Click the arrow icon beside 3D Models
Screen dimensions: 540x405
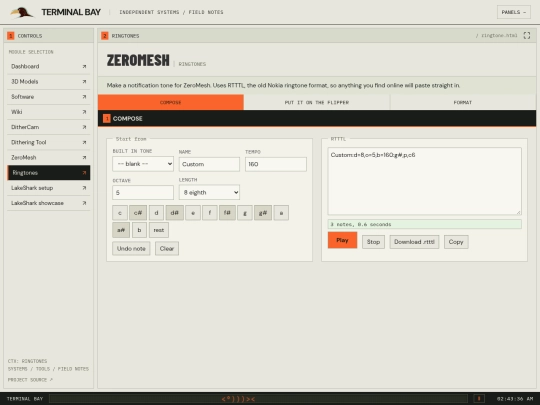coord(84,82)
